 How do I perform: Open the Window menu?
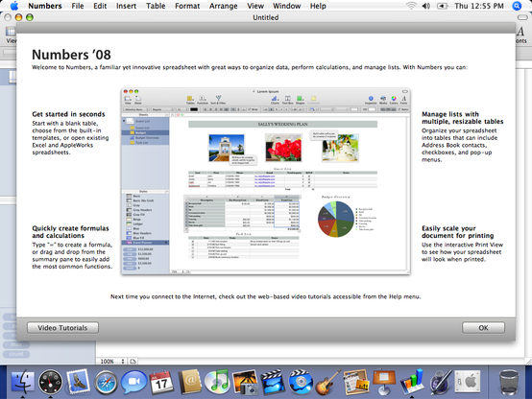point(287,6)
